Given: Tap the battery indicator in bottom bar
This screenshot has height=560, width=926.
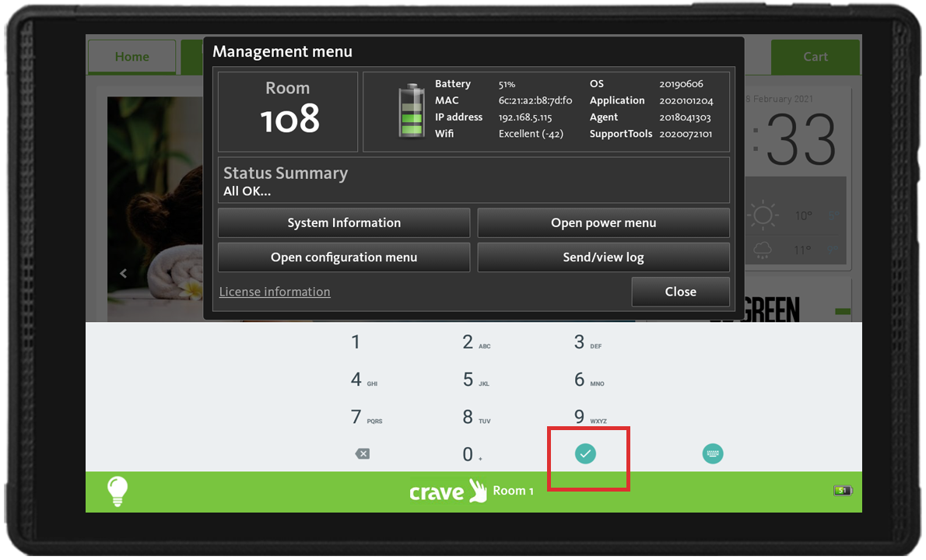Looking at the screenshot, I should pyautogui.click(x=843, y=490).
